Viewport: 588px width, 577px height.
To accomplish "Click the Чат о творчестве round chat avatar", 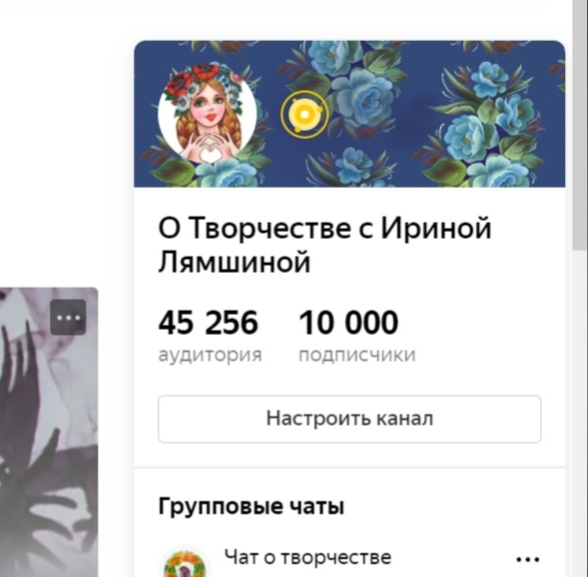I will [x=185, y=564].
